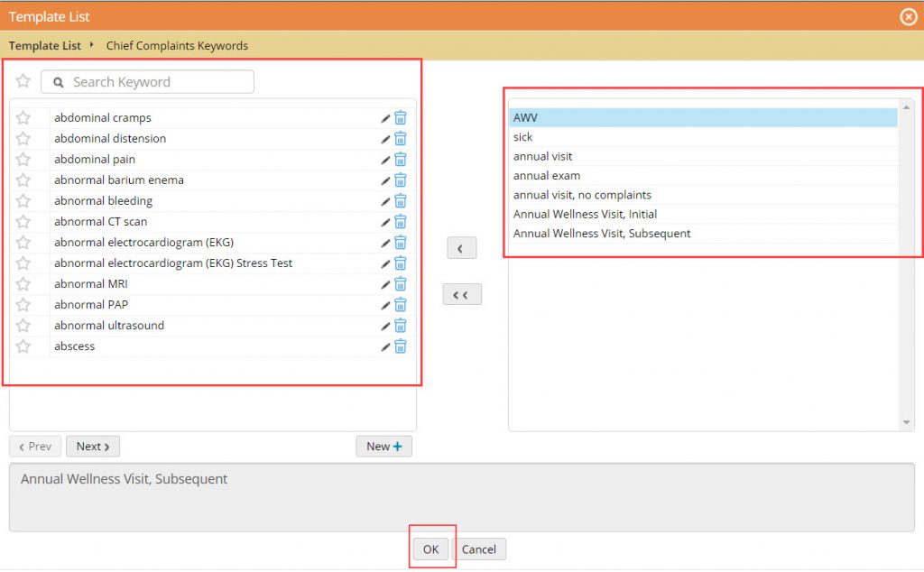This screenshot has width=924, height=572.
Task: Select the Chief Complaints Keywords breadcrumb
Action: pyautogui.click(x=177, y=45)
